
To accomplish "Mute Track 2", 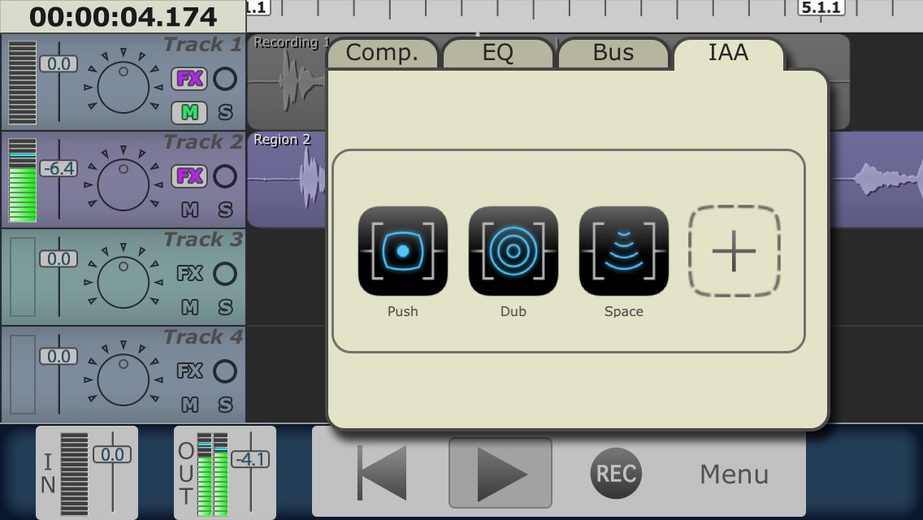I will pos(190,210).
